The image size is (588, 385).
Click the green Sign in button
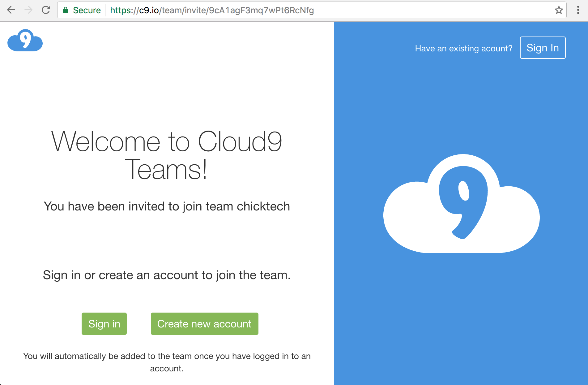[x=104, y=324]
